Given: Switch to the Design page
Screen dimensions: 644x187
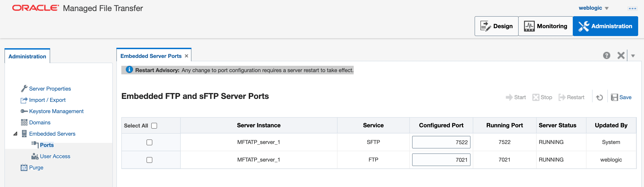Looking at the screenshot, I should click(496, 26).
